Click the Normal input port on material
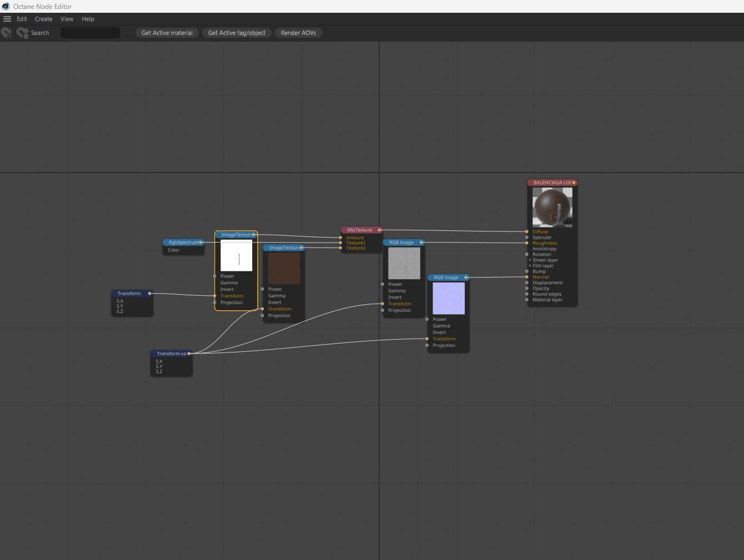Screen dimensions: 744x560 click(527, 277)
